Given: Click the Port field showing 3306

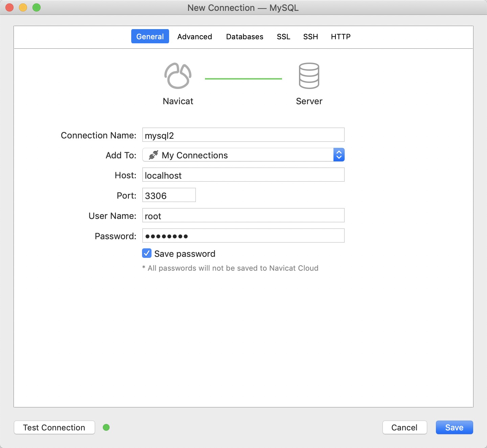Looking at the screenshot, I should [x=169, y=195].
